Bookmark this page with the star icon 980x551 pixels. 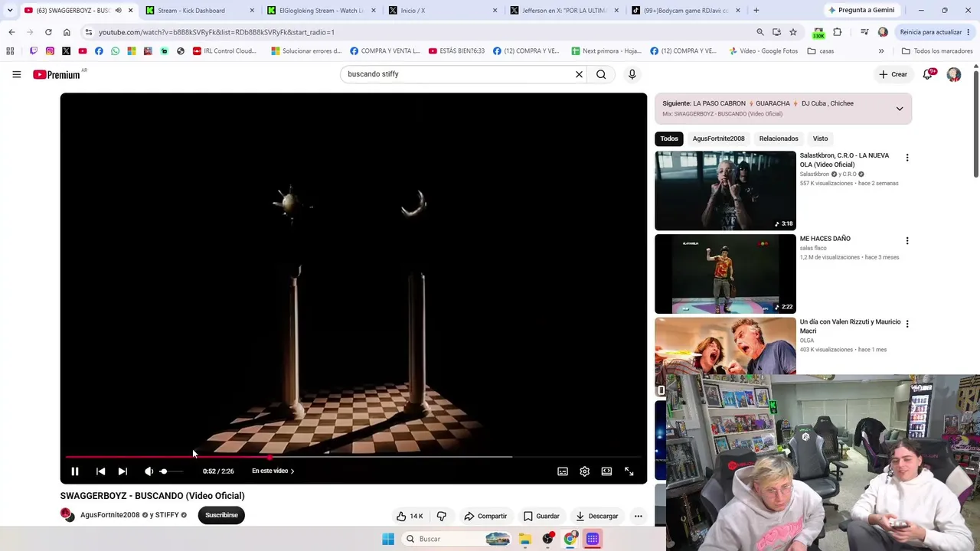coord(793,32)
